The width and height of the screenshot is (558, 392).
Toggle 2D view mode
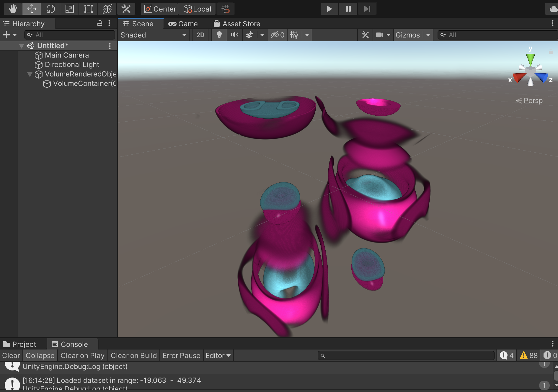200,35
